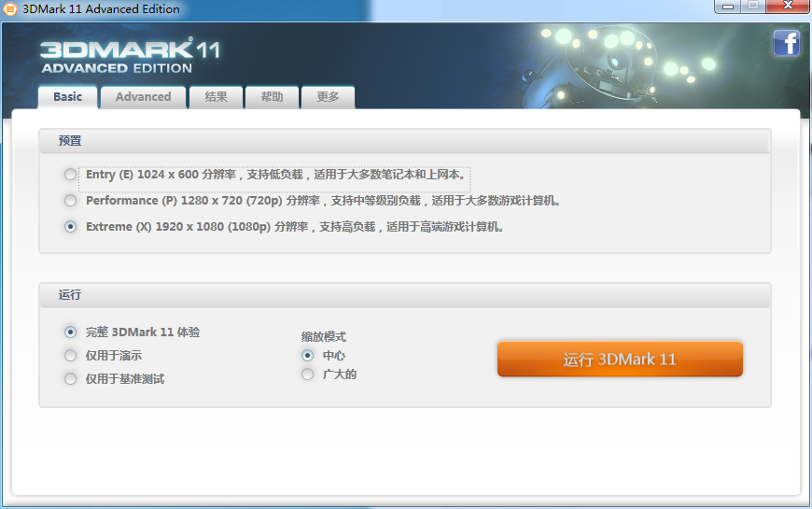Minimize the 3DMark 11 window

point(728,7)
